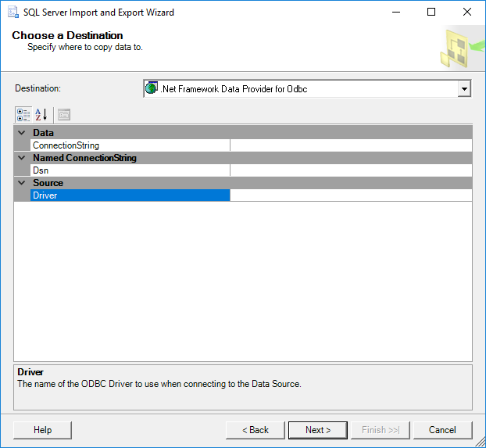Click the Driver description heading at bottom
Viewport: 486px width, 448px height.
point(30,372)
